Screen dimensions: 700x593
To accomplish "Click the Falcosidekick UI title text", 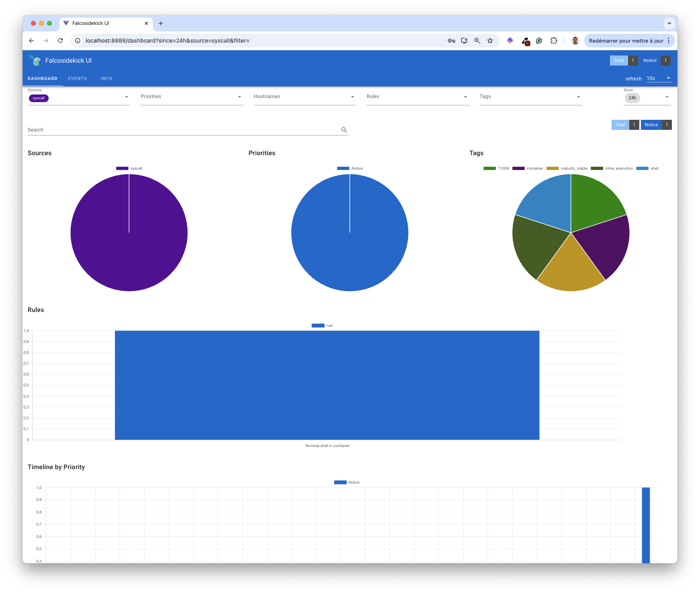I will (68, 61).
